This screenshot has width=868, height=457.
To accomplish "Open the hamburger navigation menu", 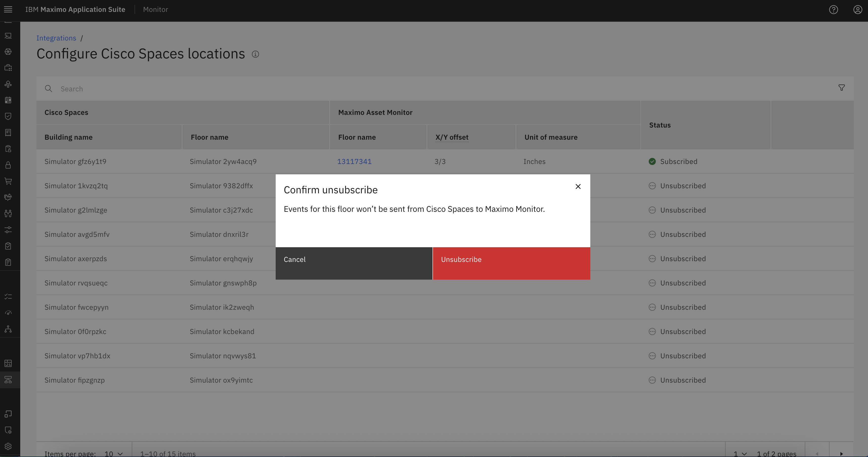I will click(8, 9).
